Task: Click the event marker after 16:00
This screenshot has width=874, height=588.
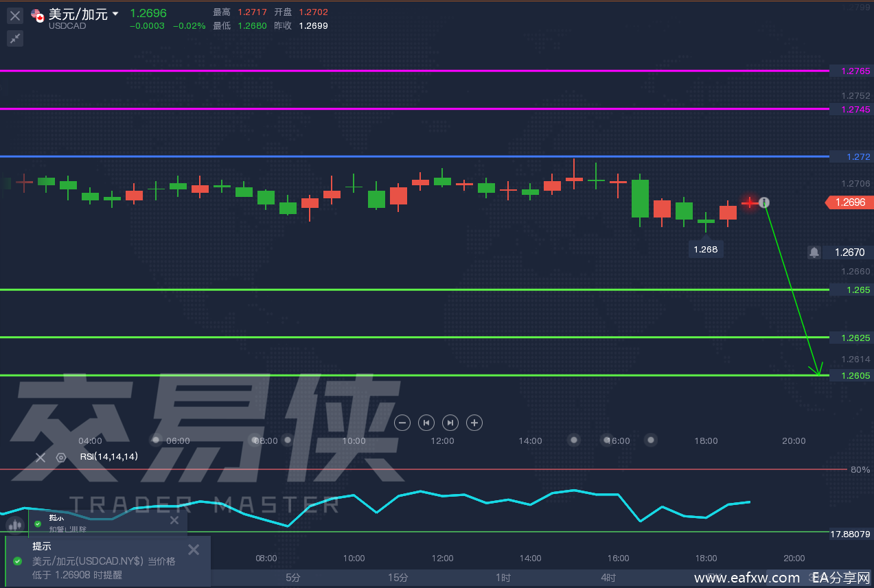Action: [x=651, y=440]
